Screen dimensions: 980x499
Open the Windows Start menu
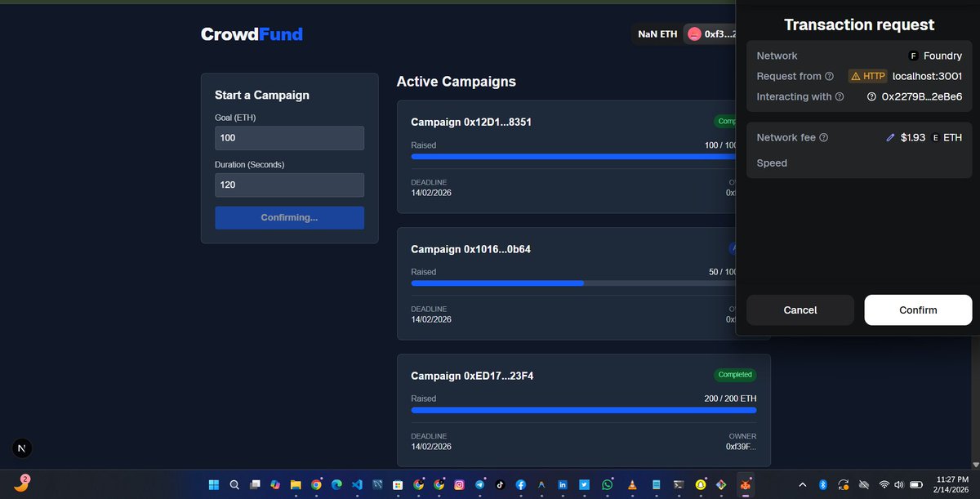(214, 484)
